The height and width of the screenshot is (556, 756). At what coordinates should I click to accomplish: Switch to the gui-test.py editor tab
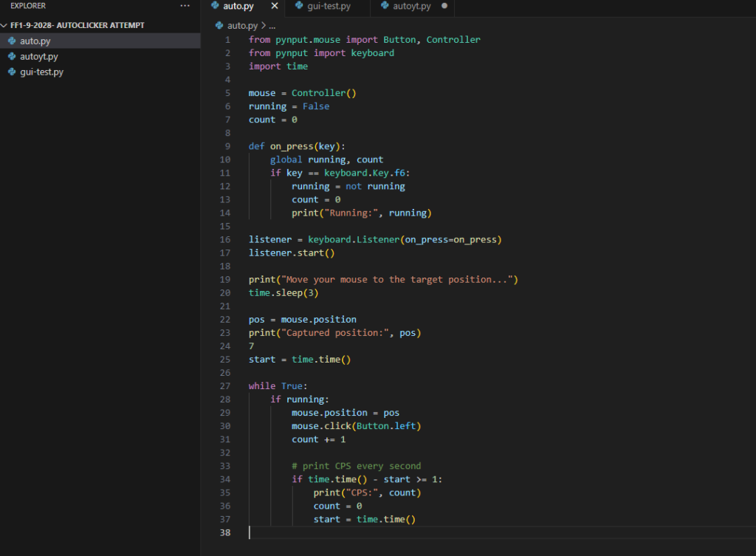coord(329,7)
